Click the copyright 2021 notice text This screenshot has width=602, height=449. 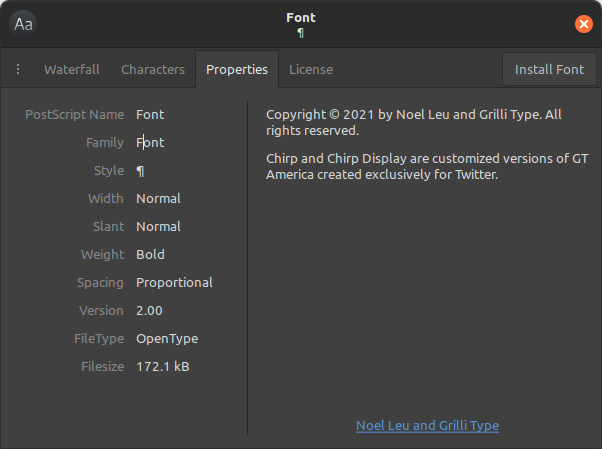[x=414, y=123]
